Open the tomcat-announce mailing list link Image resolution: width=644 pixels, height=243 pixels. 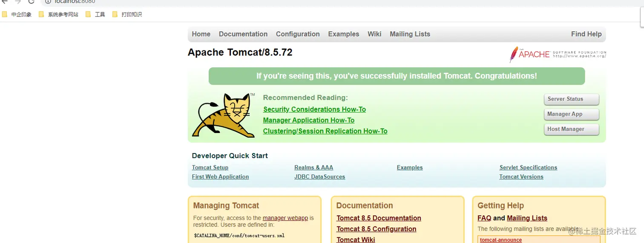tap(501, 240)
